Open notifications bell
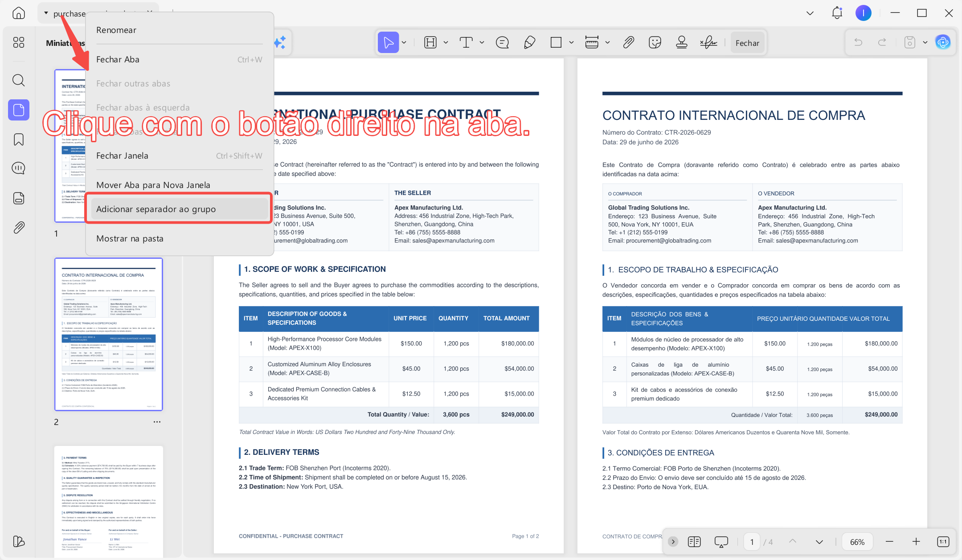Image resolution: width=962 pixels, height=560 pixels. point(837,13)
